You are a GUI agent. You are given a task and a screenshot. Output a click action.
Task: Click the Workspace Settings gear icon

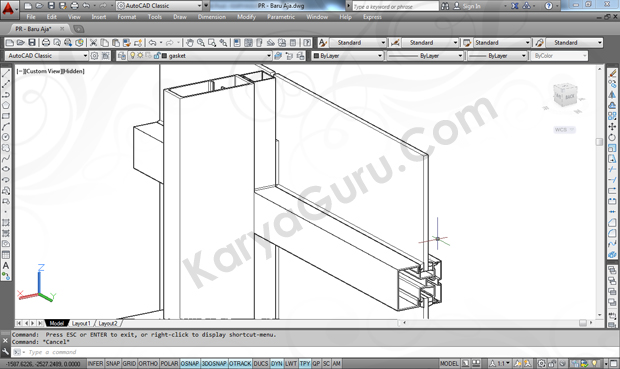coord(95,56)
